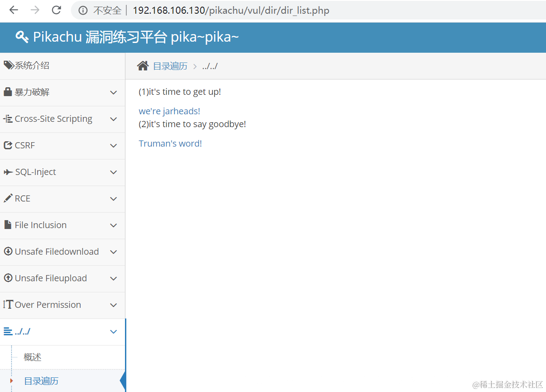Open the 目录遍历 submenu item
The width and height of the screenshot is (546, 392).
coord(41,381)
